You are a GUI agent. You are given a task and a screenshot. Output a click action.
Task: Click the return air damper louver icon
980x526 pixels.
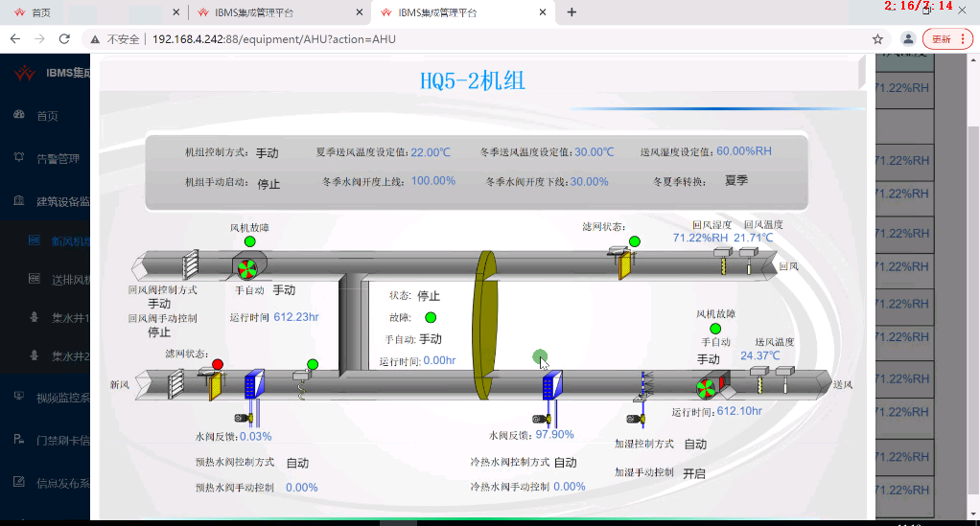click(191, 264)
